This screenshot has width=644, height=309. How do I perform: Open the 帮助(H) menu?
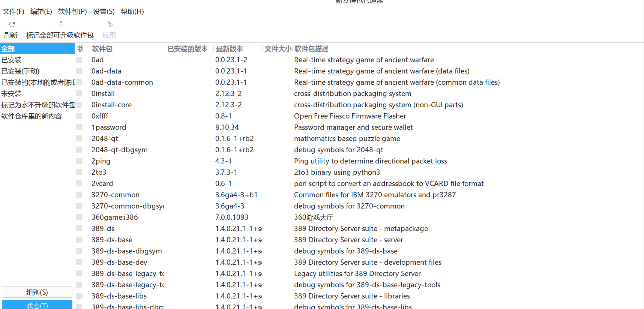132,12
